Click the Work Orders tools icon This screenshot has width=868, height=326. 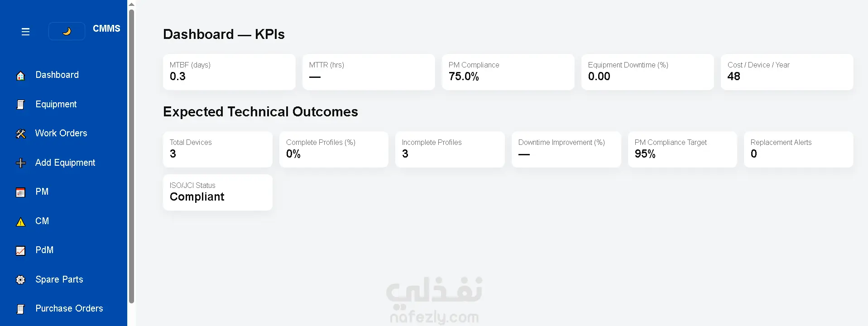20,134
